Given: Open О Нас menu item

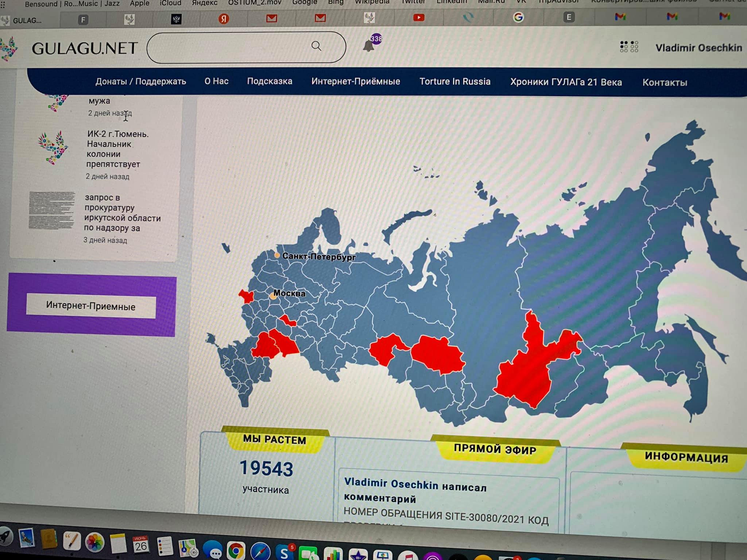Looking at the screenshot, I should point(216,81).
